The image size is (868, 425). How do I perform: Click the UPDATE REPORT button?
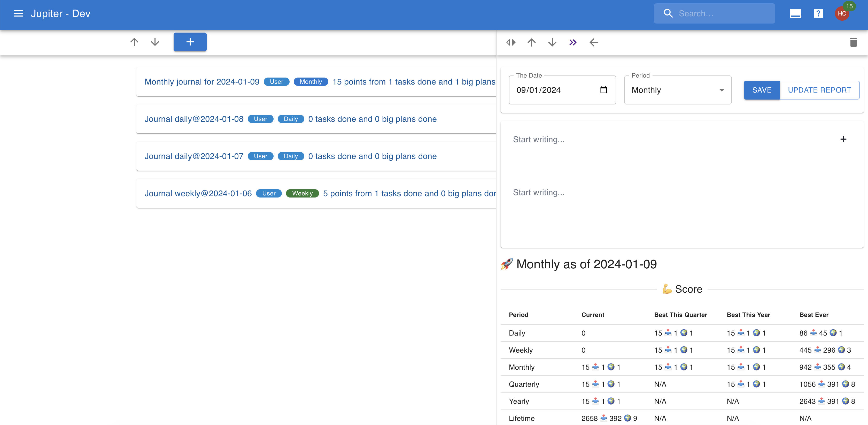[x=819, y=90]
